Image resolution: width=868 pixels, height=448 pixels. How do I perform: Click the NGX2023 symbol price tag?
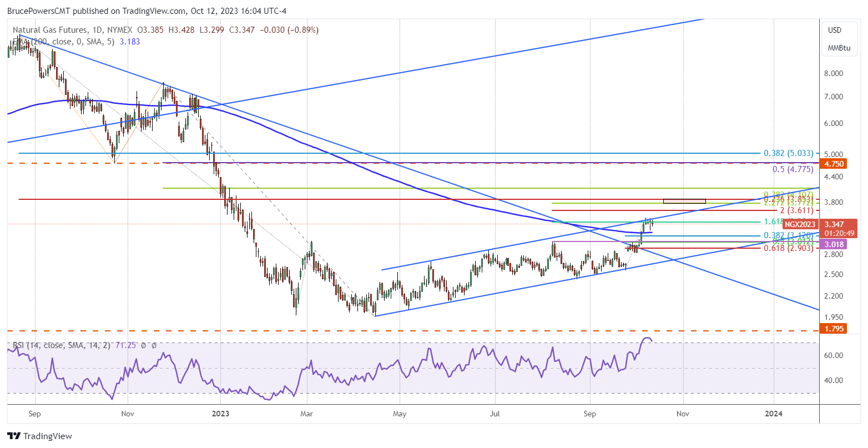pyautogui.click(x=800, y=224)
